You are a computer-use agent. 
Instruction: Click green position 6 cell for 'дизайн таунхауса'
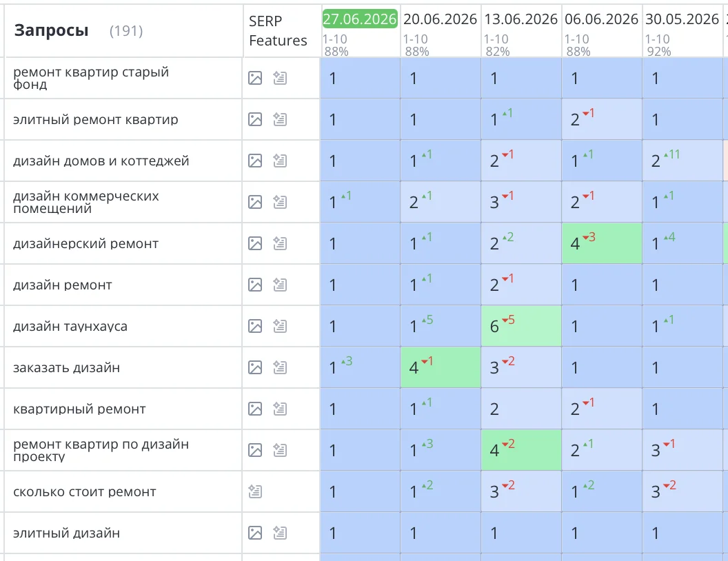[521, 326]
